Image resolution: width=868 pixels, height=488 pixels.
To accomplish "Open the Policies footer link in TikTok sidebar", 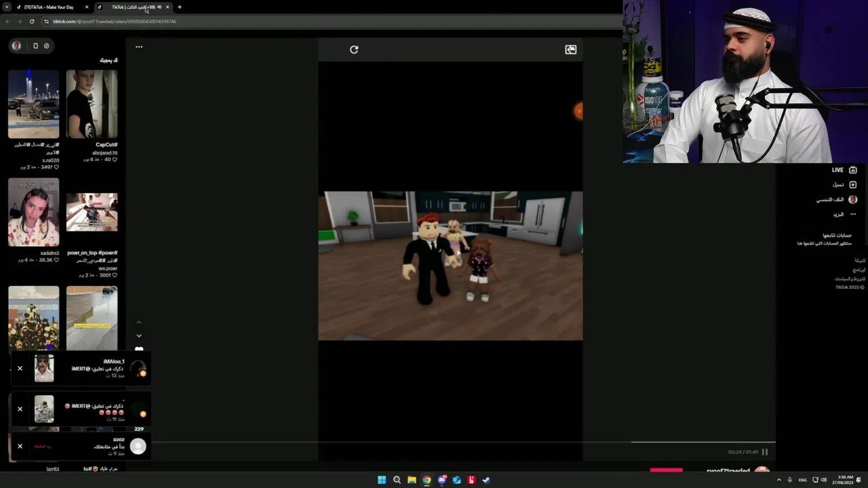I will click(850, 279).
